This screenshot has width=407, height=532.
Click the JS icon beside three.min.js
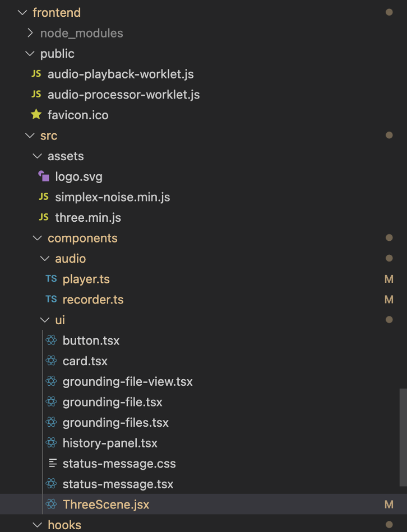pos(44,217)
